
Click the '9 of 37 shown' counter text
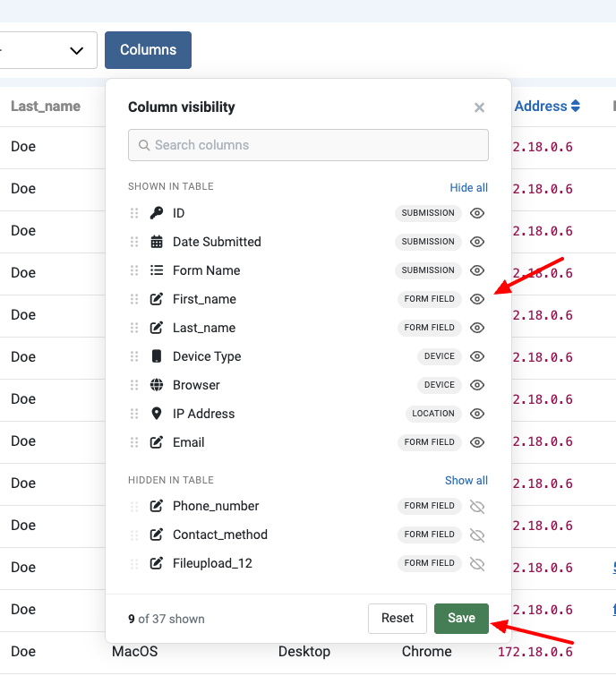point(167,619)
